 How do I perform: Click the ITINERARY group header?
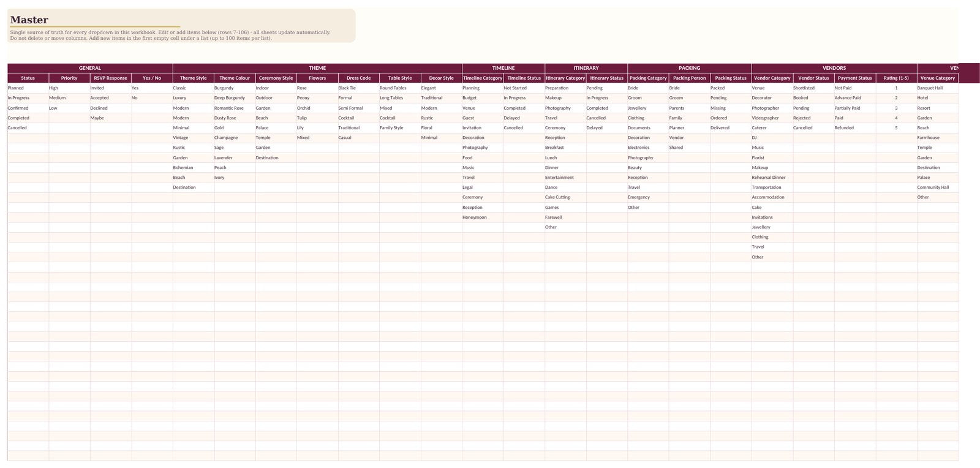click(586, 68)
